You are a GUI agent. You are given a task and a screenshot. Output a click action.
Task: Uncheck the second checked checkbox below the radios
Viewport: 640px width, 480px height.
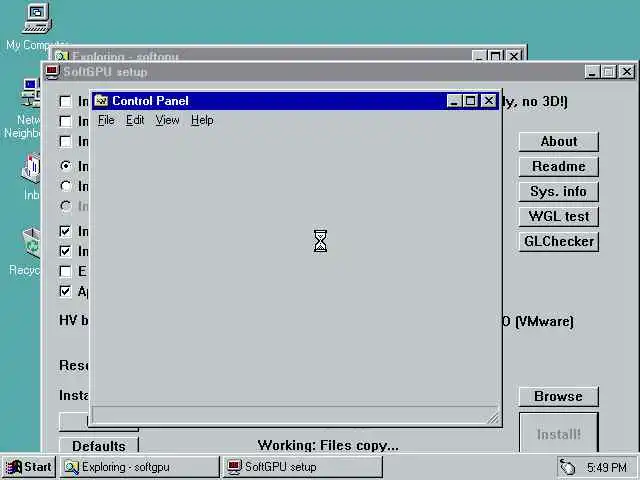[x=65, y=251]
